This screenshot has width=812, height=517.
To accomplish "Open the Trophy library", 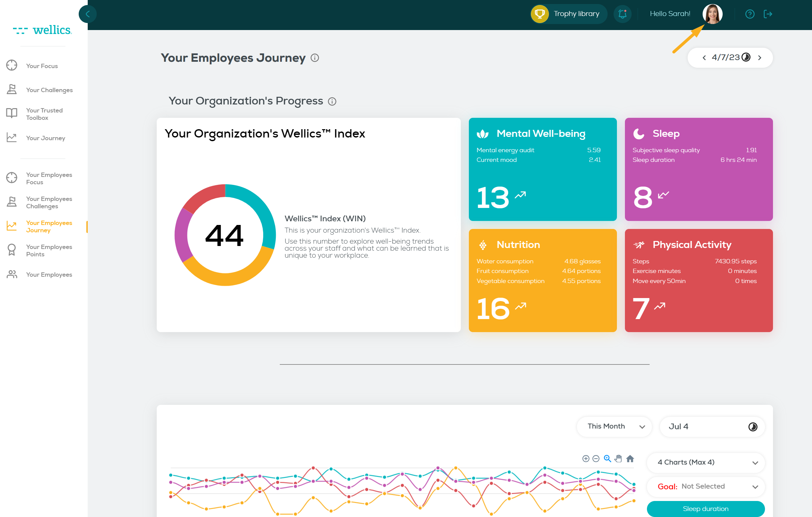I will (x=568, y=14).
